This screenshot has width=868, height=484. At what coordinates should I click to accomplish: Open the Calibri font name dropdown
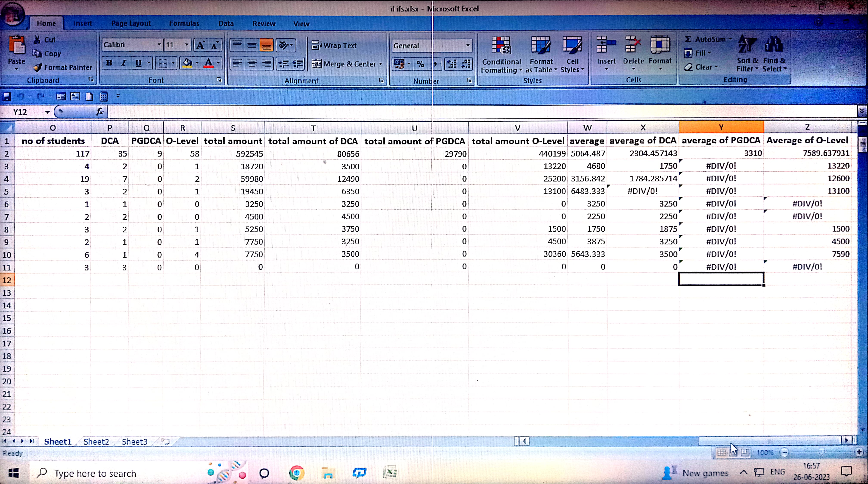[x=159, y=45]
